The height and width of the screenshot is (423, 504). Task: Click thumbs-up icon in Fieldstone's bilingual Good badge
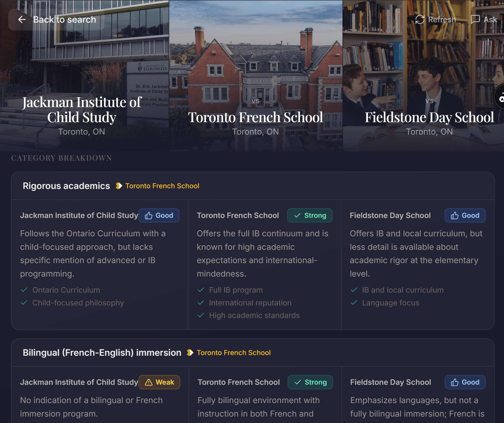(455, 382)
